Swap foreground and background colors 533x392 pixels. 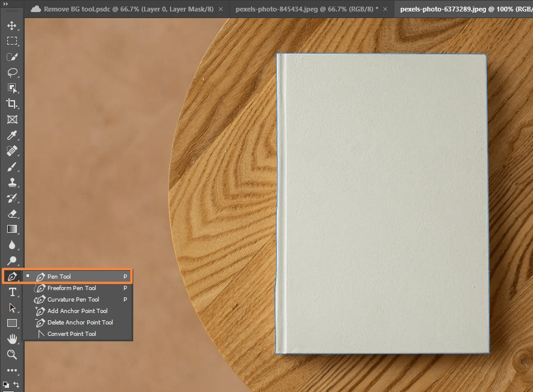point(16,384)
